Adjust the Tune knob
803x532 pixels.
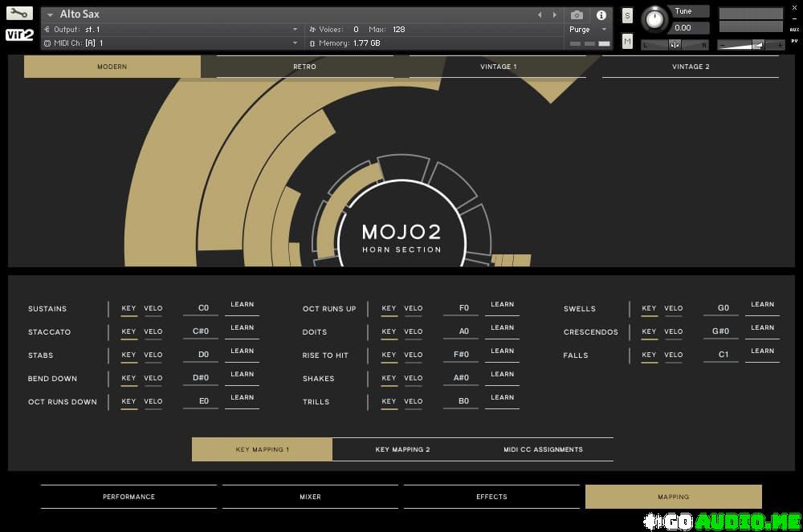(x=654, y=19)
